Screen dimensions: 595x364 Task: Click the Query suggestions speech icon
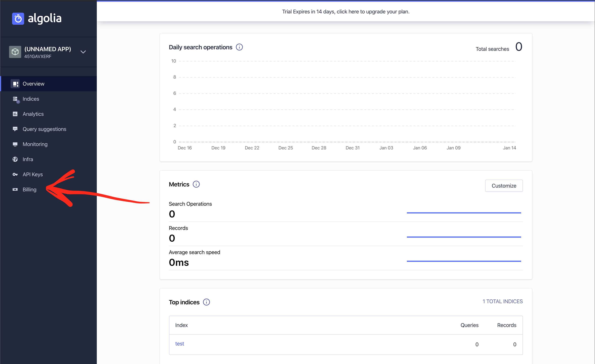15,129
